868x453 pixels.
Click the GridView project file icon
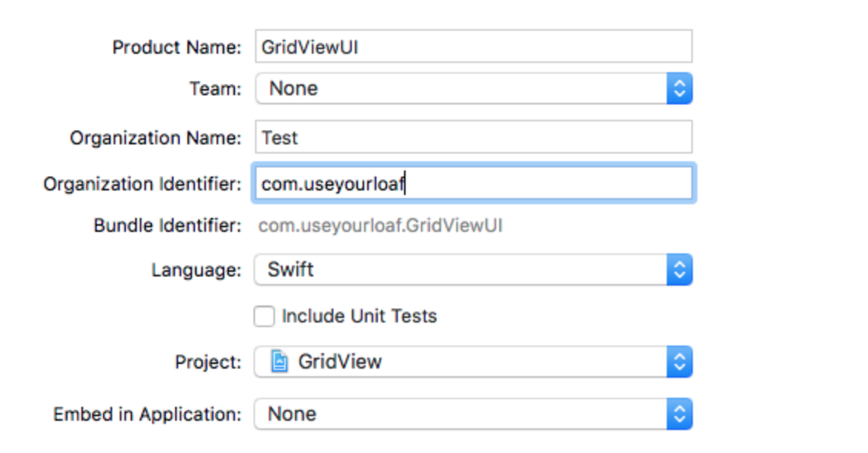pyautogui.click(x=280, y=362)
